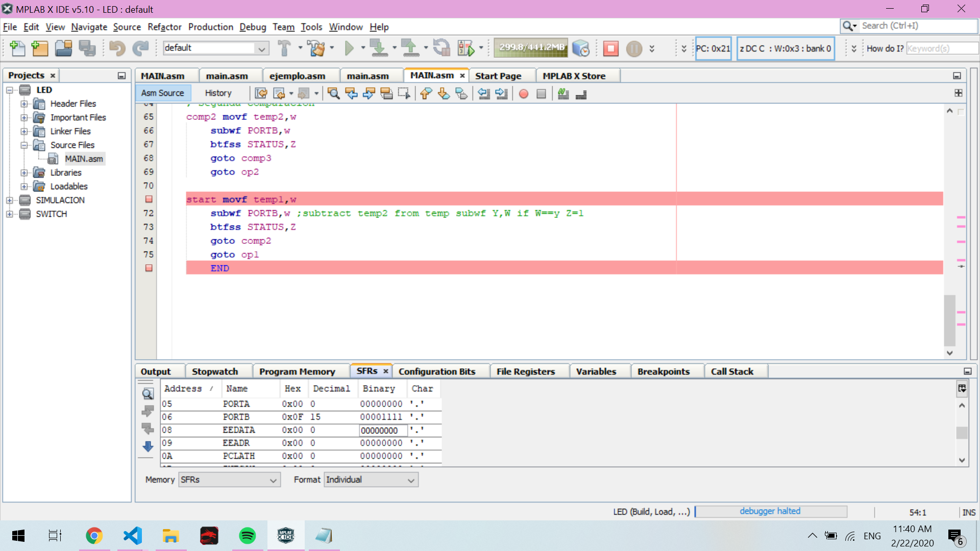Click Clean and Build Project icon
Viewport: 980px width, 551px height.
(x=316, y=48)
